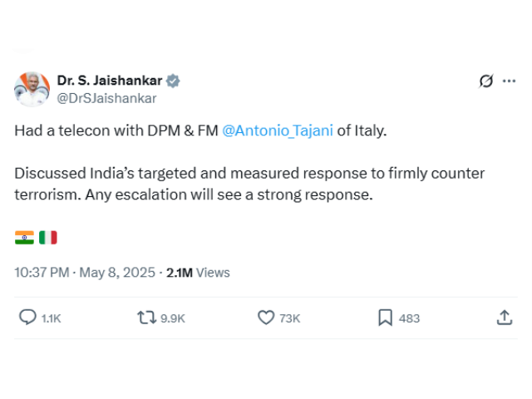Repost this tweet using the arrows icon
This screenshot has height=399, width=532.
coord(146,318)
